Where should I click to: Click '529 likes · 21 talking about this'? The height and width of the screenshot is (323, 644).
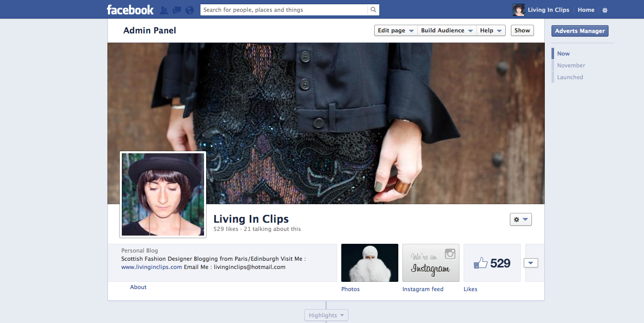pos(257,229)
